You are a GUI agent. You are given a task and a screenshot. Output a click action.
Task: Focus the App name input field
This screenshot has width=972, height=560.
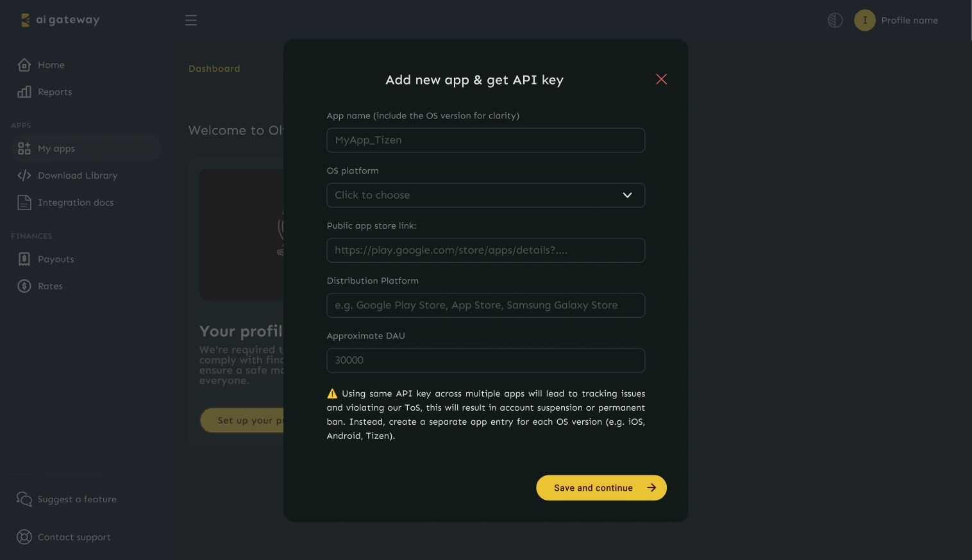point(485,140)
